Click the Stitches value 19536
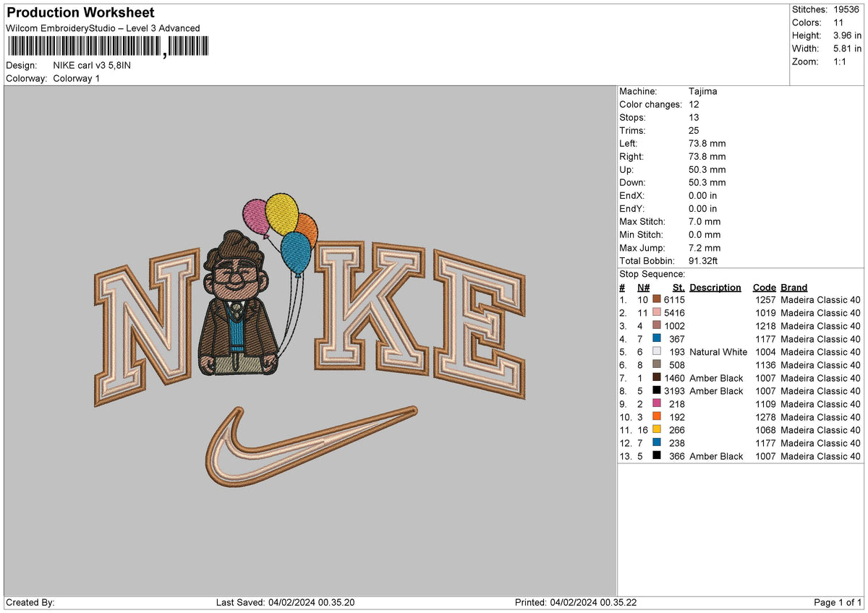868x613 pixels. point(848,9)
